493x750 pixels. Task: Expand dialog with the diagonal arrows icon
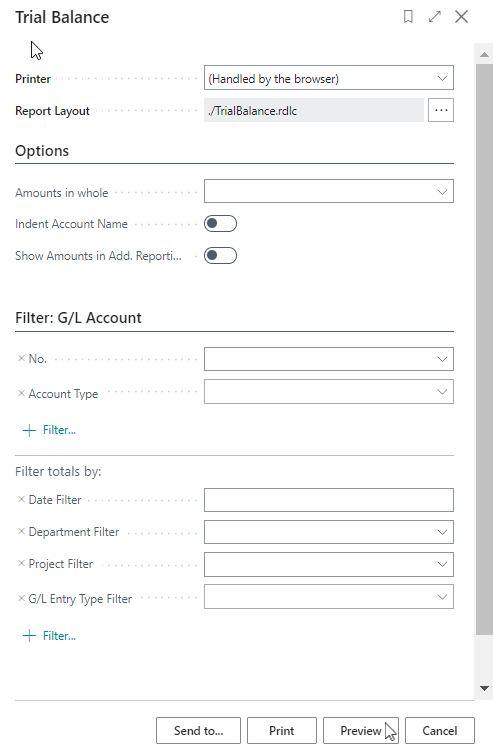click(435, 17)
